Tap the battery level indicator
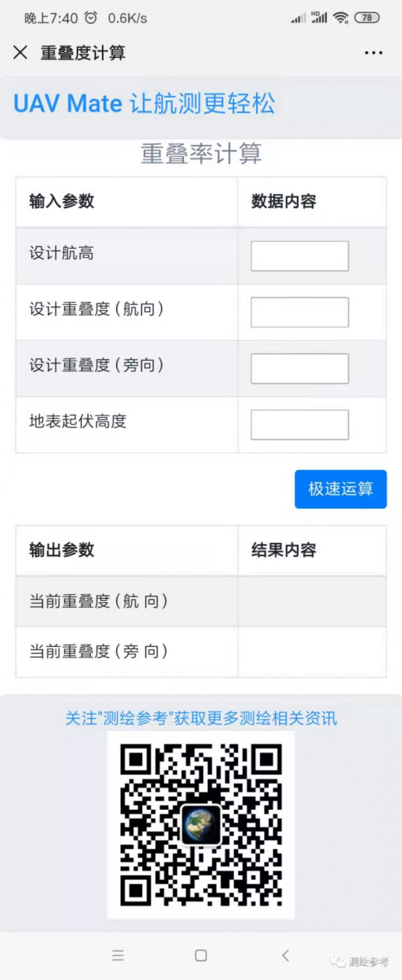This screenshot has width=402, height=980. [367, 18]
